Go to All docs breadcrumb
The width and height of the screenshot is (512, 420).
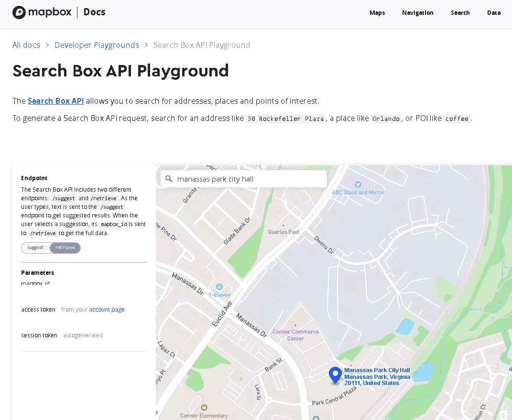(x=26, y=45)
